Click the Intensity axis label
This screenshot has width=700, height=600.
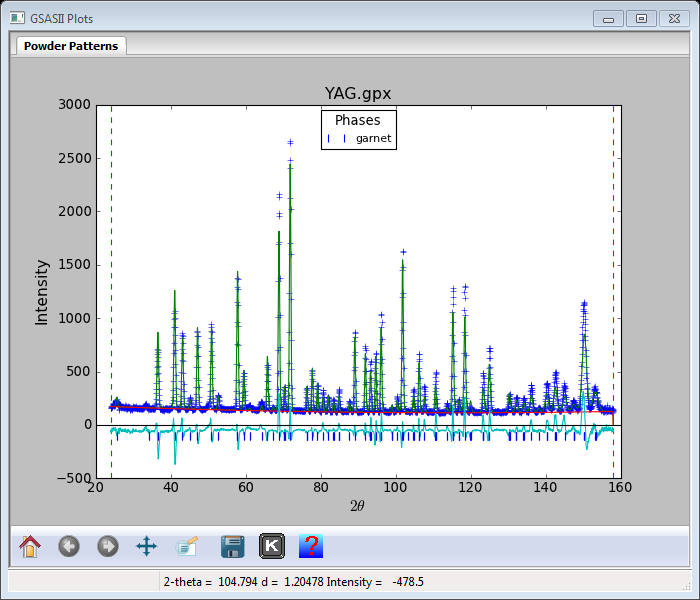[x=42, y=292]
